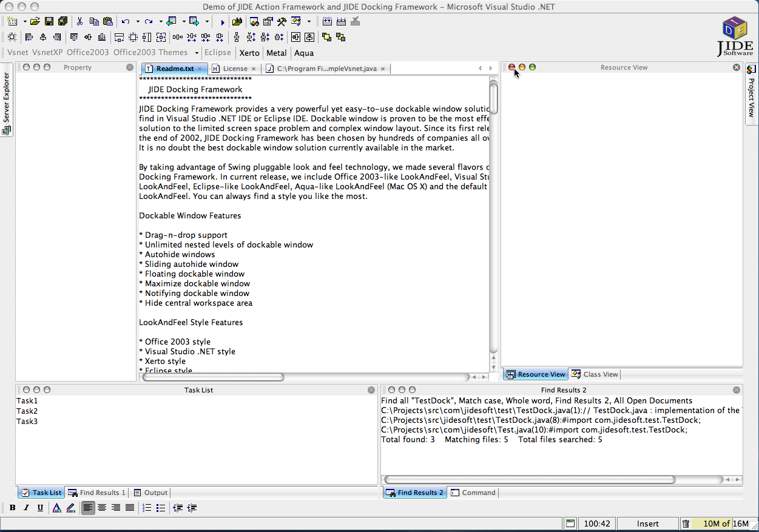Open the Undo history dropdown arrow
This screenshot has height=532, width=759.
click(x=138, y=22)
